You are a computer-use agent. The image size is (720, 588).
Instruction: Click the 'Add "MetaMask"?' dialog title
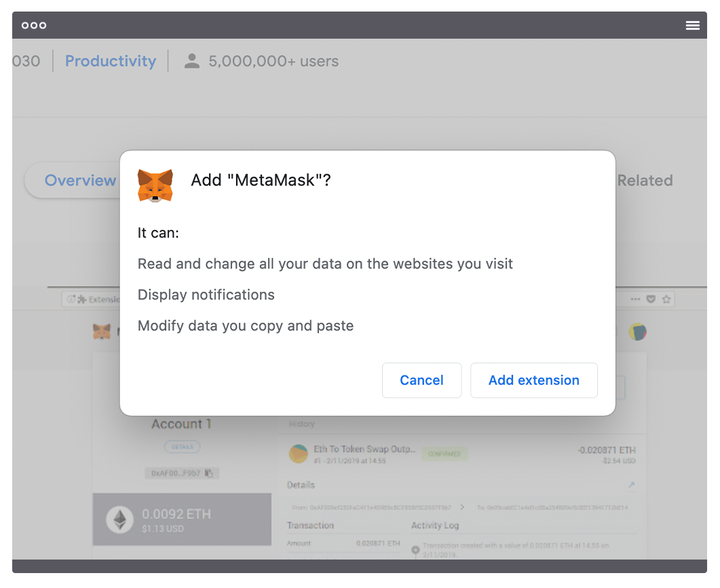click(x=261, y=180)
